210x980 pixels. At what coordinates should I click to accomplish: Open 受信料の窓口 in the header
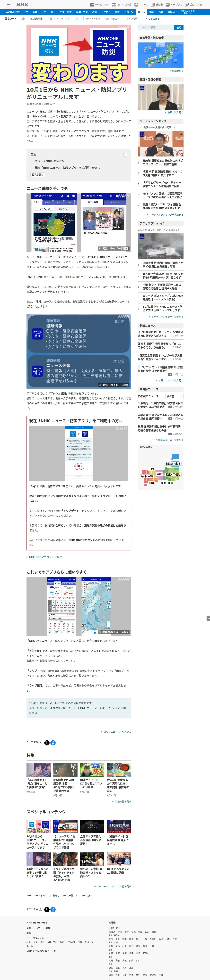[x=194, y=5]
